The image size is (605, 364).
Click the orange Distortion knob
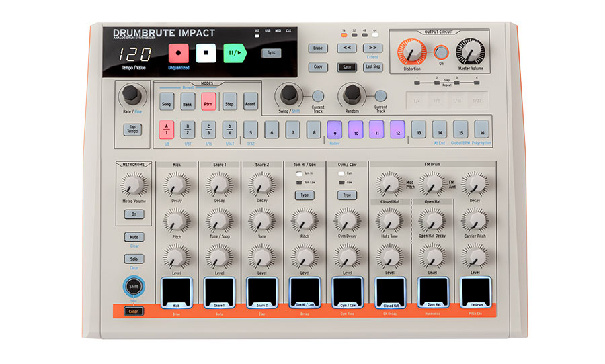(x=412, y=52)
